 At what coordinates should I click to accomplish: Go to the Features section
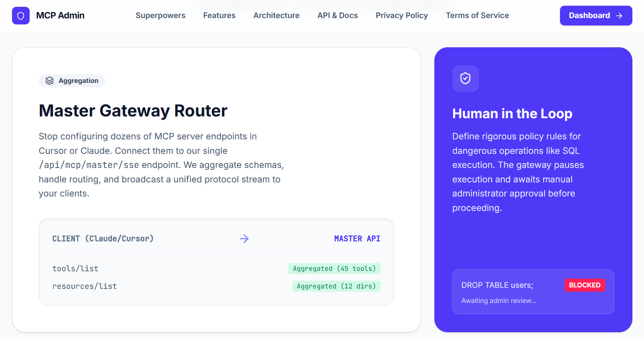(x=219, y=16)
